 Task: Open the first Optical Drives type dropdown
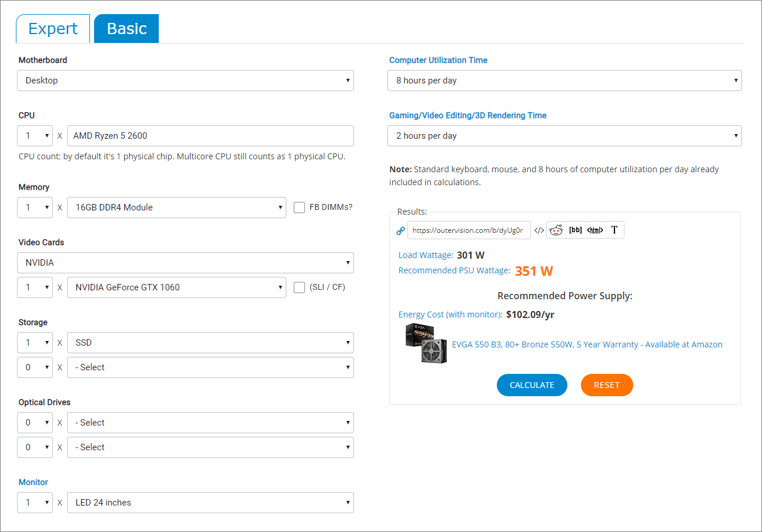pos(210,423)
